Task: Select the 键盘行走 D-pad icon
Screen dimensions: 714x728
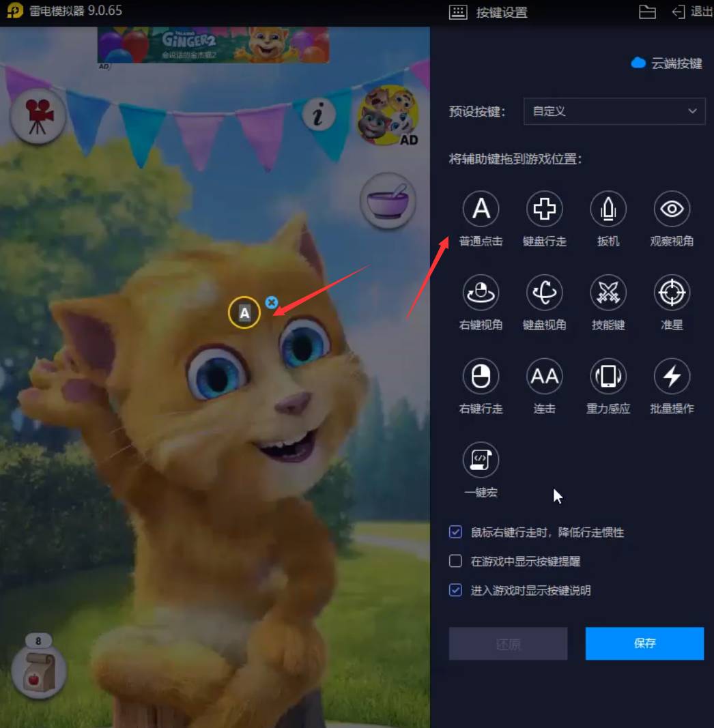Action: 545,209
